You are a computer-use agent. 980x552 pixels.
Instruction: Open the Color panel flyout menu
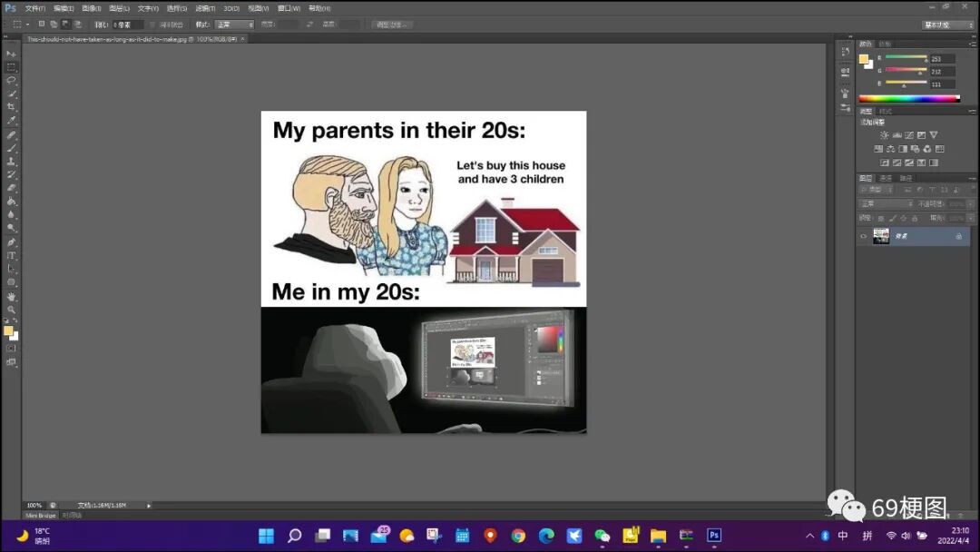coord(973,44)
